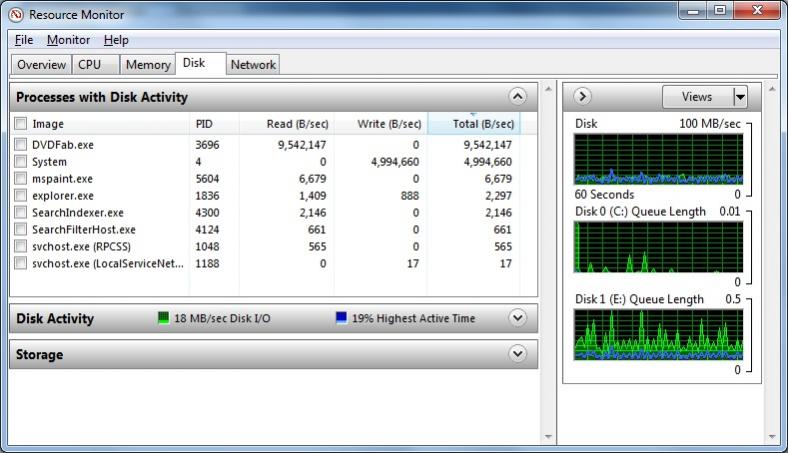Check the svchost.exe (RPCSS) checkbox
This screenshot has height=453, width=788.
(x=21, y=246)
